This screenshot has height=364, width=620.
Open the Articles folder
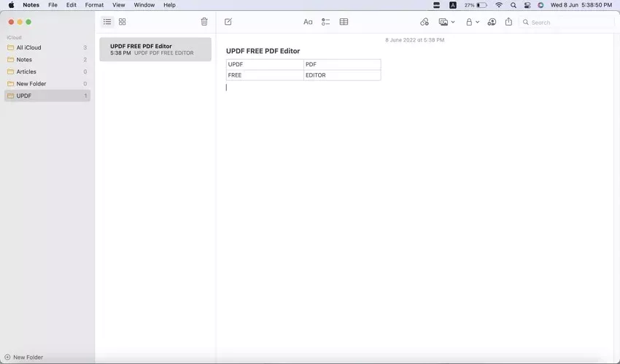click(x=47, y=71)
